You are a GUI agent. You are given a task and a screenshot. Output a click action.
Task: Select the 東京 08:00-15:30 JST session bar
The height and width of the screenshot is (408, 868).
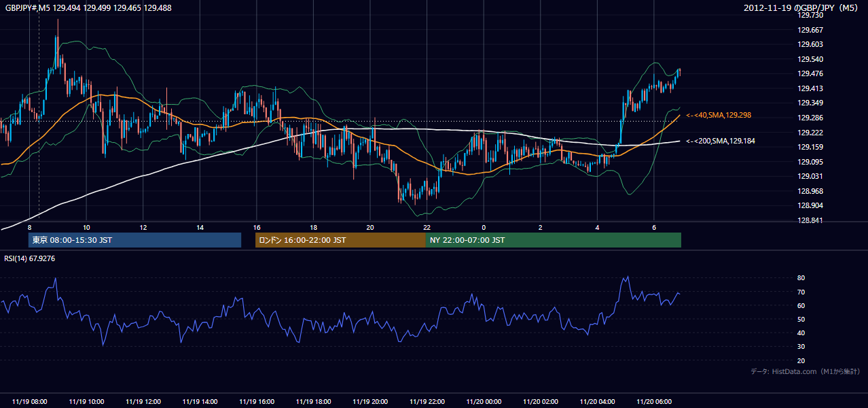[134, 240]
